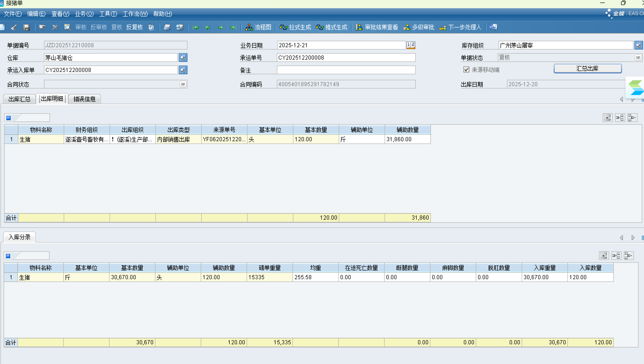Expand the 合同状态 dropdown
The image size is (644, 364).
pos(183,84)
